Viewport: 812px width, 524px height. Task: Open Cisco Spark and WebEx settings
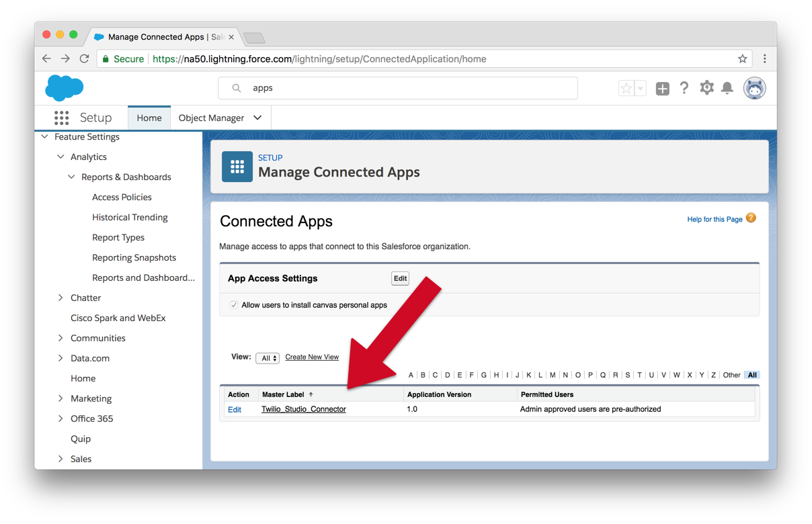(118, 318)
